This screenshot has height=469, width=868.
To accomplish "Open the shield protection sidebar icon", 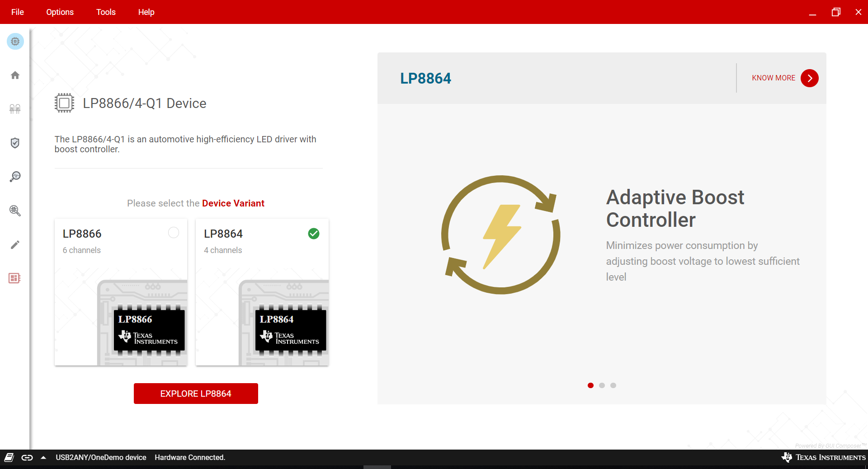I will pyautogui.click(x=15, y=143).
